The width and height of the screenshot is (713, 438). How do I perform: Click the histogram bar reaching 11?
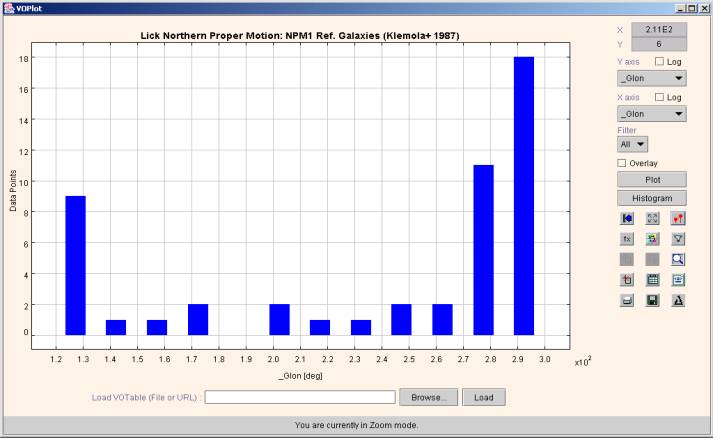click(483, 250)
